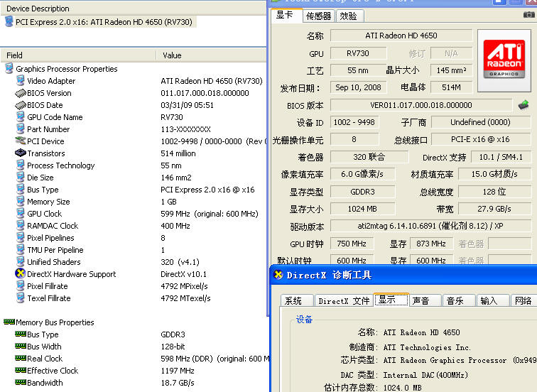Click the bus interface field PCI-E x16 @ x16
Viewport: 537px width, 392px height.
click(x=480, y=139)
